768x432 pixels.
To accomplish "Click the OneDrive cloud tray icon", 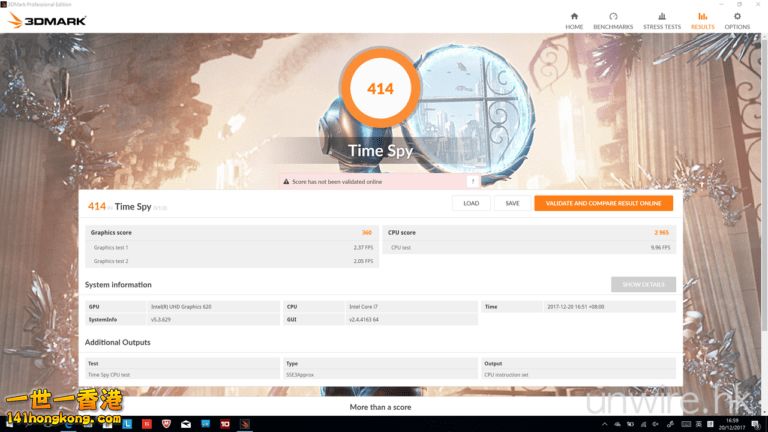I will (x=618, y=424).
